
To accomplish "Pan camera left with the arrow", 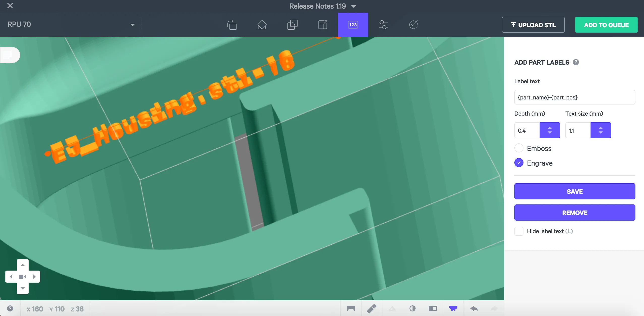I will pos(11,277).
